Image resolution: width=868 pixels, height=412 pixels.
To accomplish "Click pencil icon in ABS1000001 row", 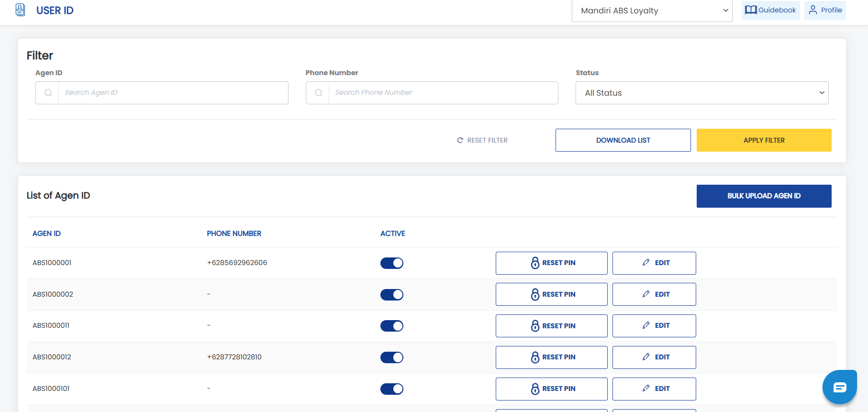I will 646,262.
